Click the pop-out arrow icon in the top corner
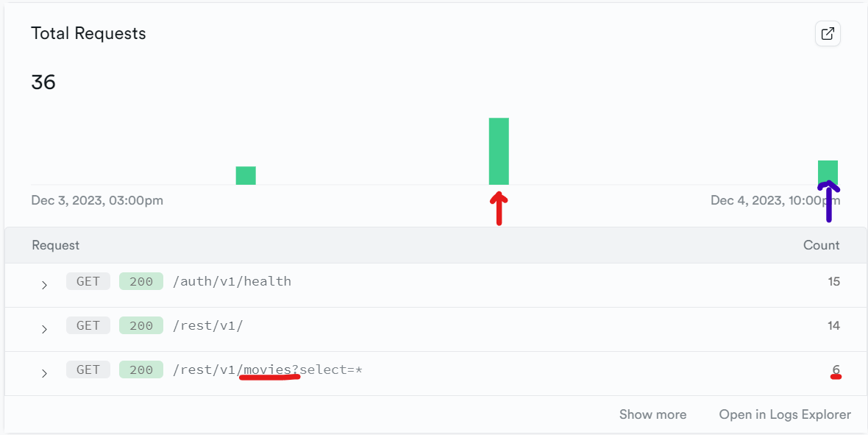 click(x=827, y=33)
